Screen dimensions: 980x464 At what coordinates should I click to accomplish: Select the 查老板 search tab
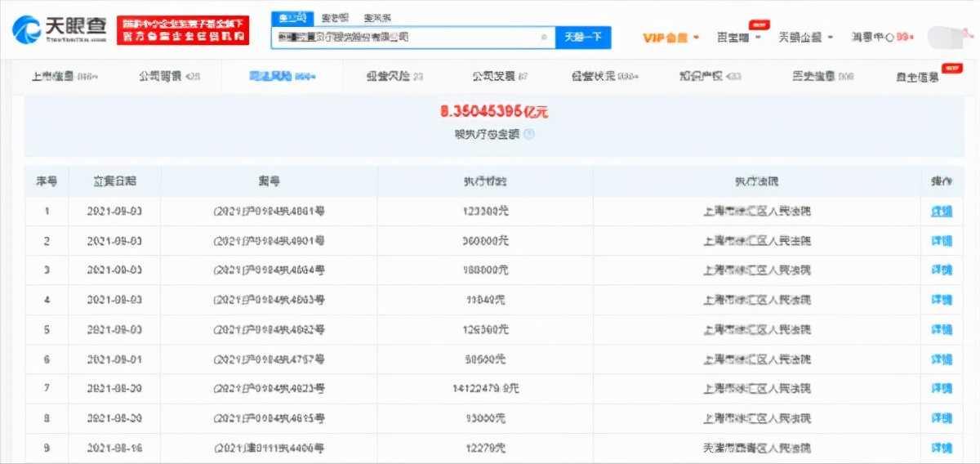(x=335, y=17)
